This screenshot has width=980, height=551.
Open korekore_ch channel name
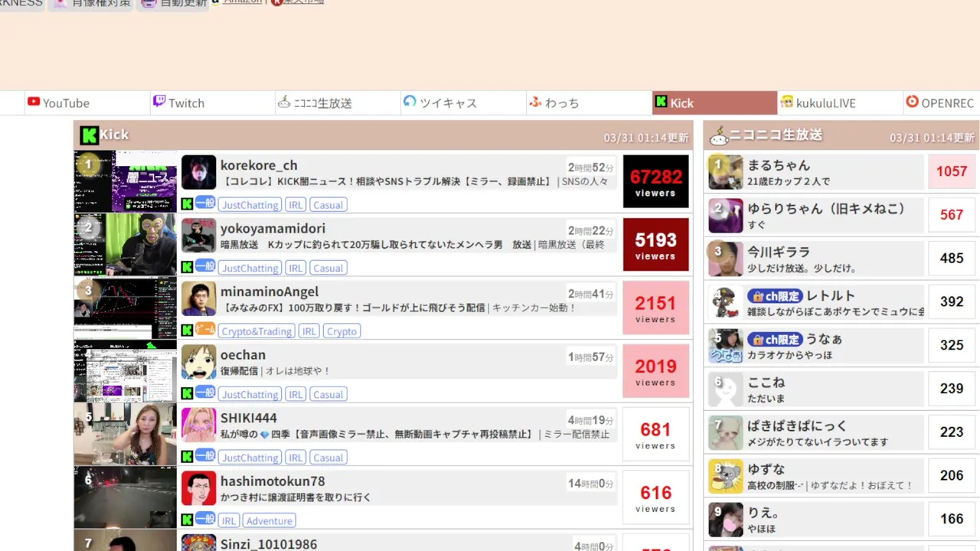[x=259, y=165]
